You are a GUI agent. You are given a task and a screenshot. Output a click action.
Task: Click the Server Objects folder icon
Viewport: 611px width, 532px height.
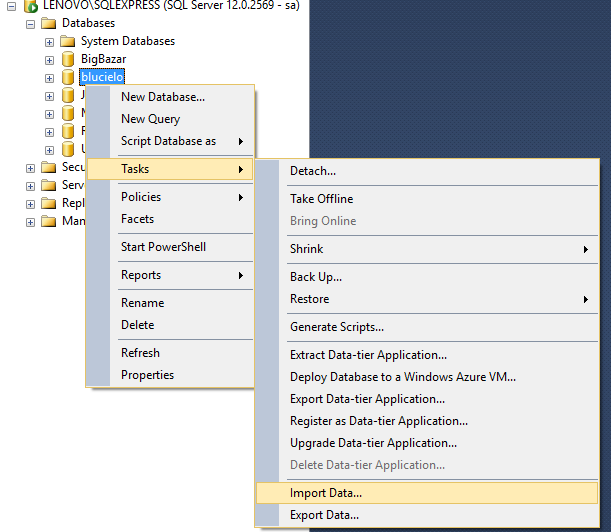(x=49, y=185)
